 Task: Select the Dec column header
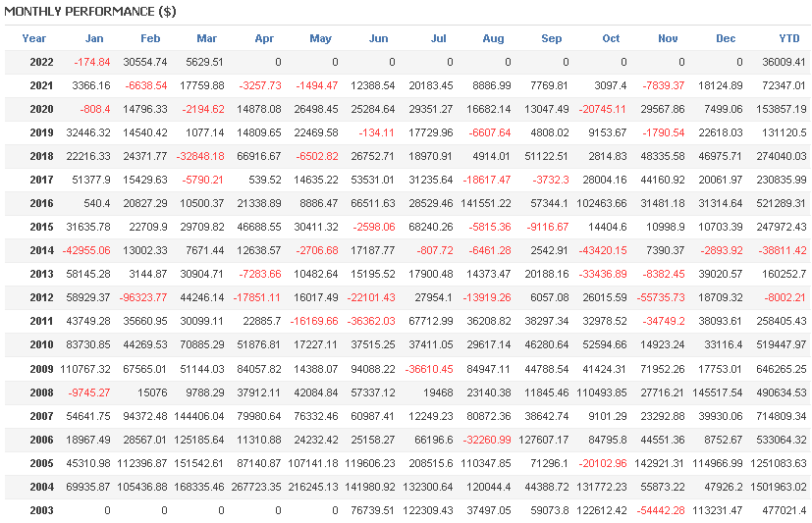click(726, 38)
